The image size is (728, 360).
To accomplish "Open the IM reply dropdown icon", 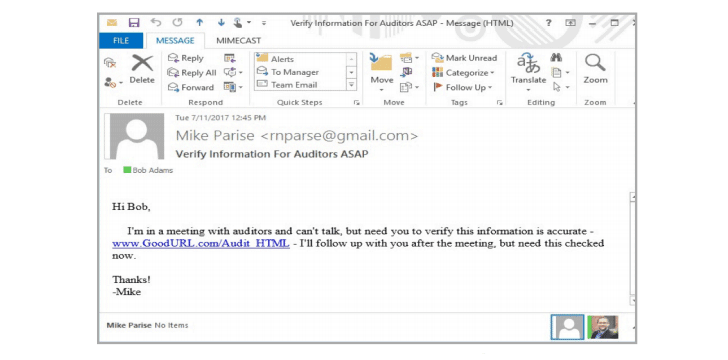I will [x=233, y=72].
